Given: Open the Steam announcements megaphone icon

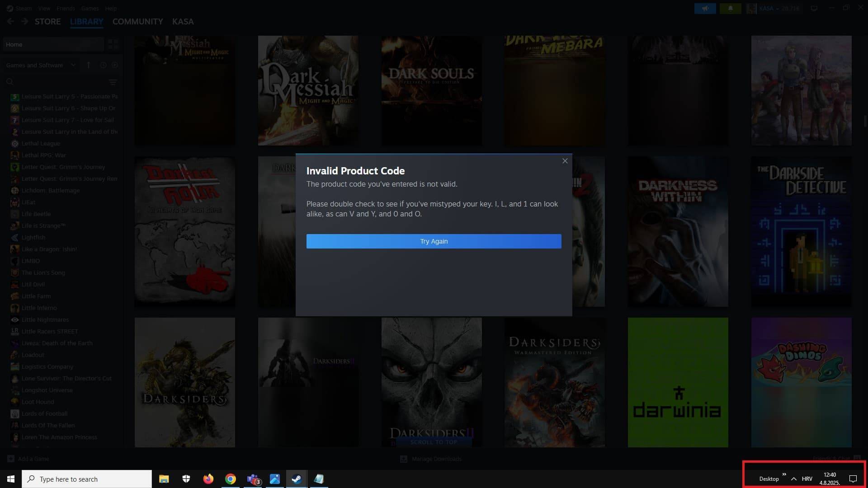Looking at the screenshot, I should (x=705, y=9).
